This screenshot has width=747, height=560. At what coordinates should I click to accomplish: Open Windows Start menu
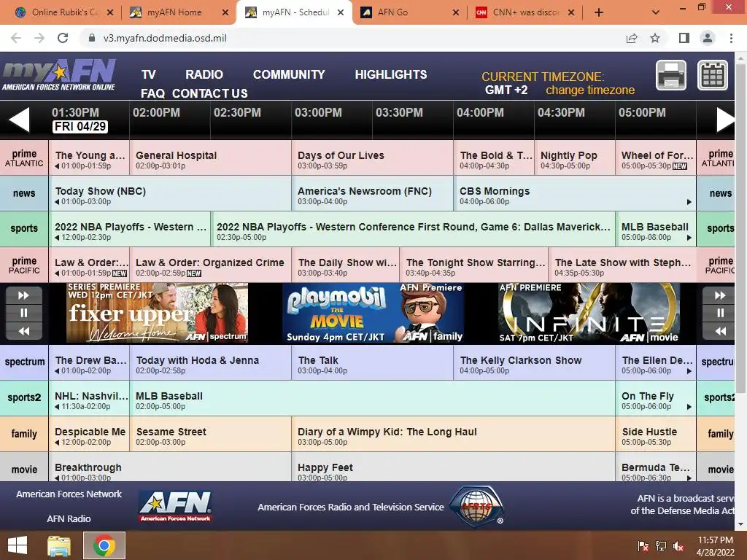[18, 545]
